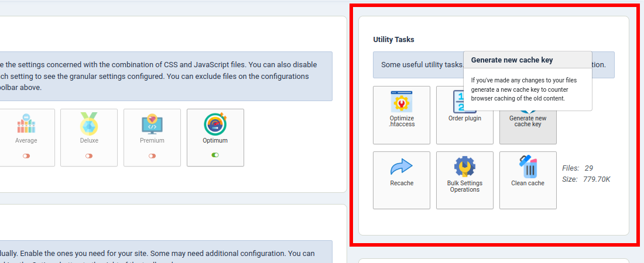Click the Files: 29 cache statistic
This screenshot has height=263, width=644.
tap(577, 168)
